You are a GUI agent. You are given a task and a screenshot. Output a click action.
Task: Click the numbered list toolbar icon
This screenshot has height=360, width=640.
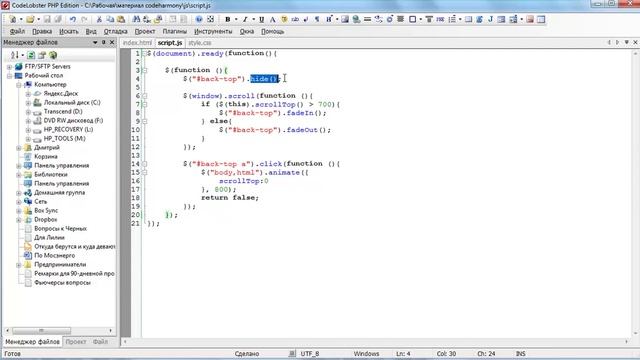452,19
